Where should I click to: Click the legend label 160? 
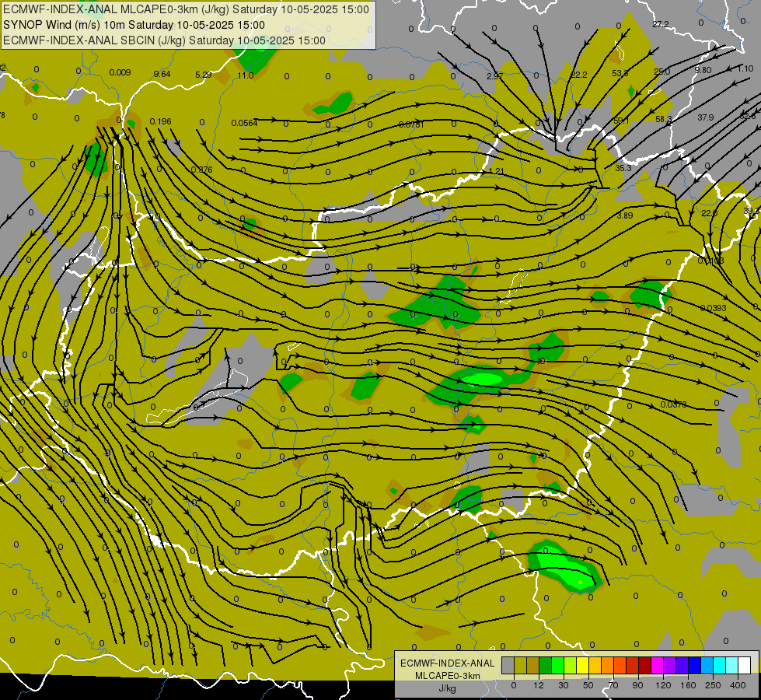point(688,685)
